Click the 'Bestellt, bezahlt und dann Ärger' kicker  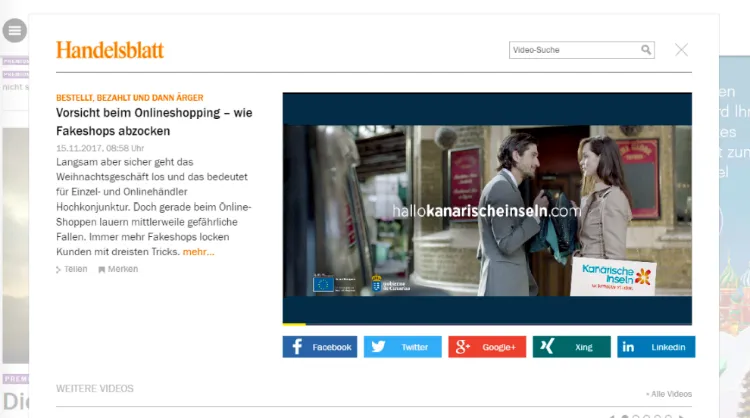pyautogui.click(x=129, y=98)
